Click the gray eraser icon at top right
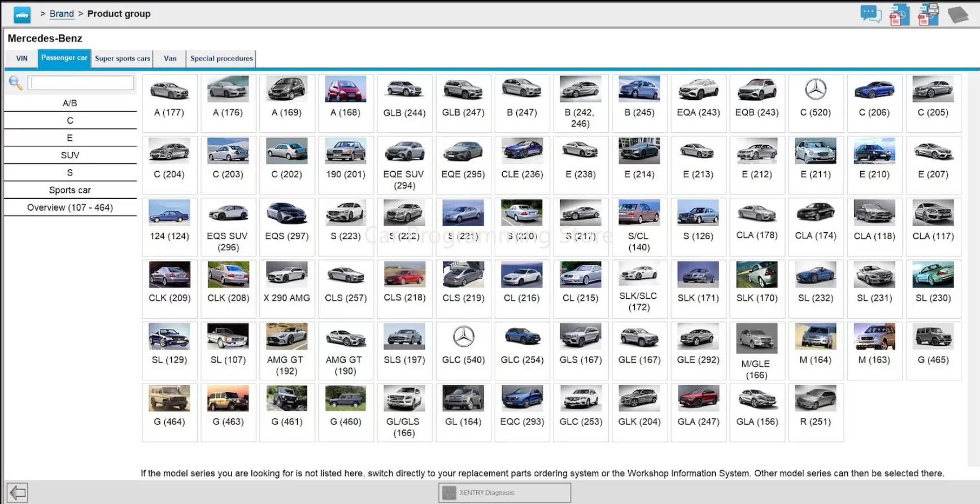Image resolution: width=980 pixels, height=504 pixels. pyautogui.click(x=958, y=14)
